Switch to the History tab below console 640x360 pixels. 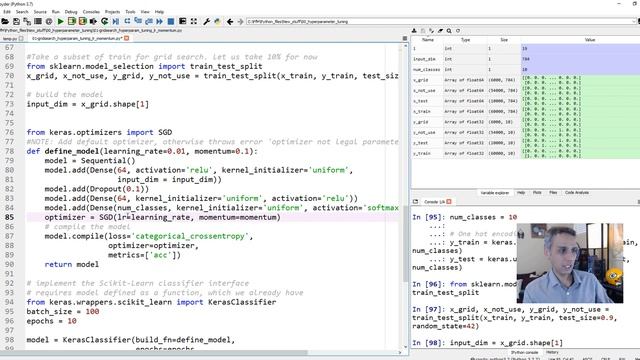point(552,352)
